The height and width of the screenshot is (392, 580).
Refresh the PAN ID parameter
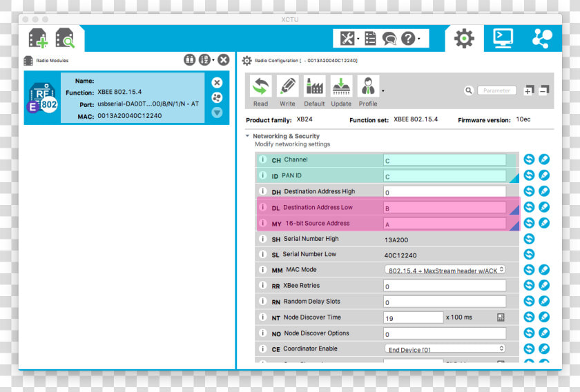(529, 175)
